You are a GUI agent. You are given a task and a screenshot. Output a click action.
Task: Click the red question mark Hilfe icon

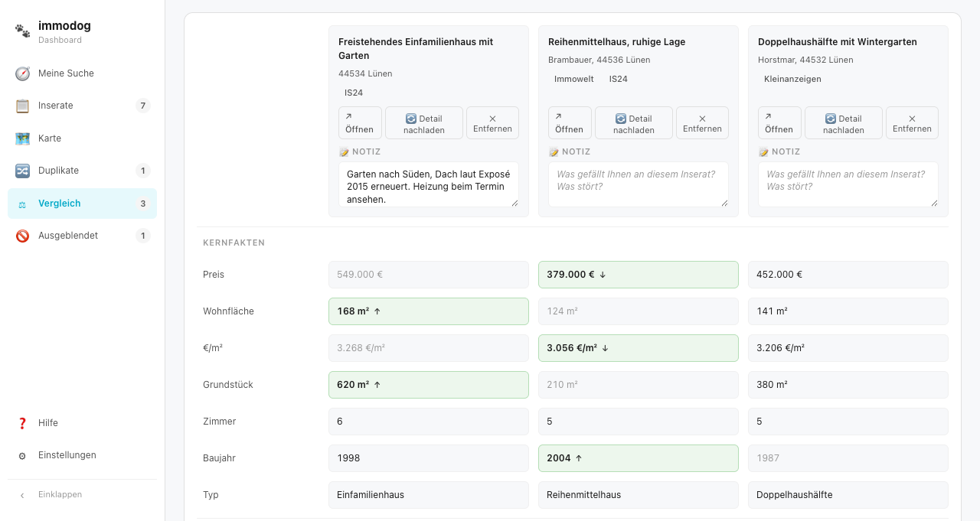pyautogui.click(x=22, y=423)
